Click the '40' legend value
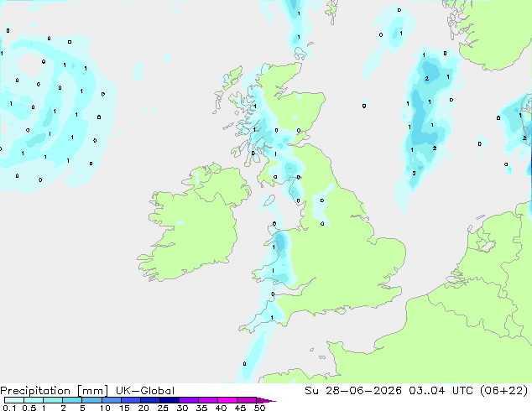 pyautogui.click(x=221, y=408)
